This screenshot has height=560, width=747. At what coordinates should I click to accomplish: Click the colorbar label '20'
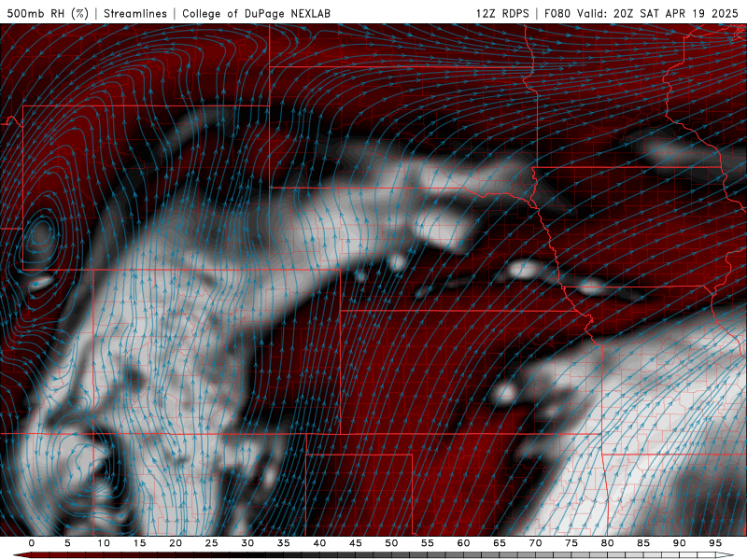[x=176, y=543]
